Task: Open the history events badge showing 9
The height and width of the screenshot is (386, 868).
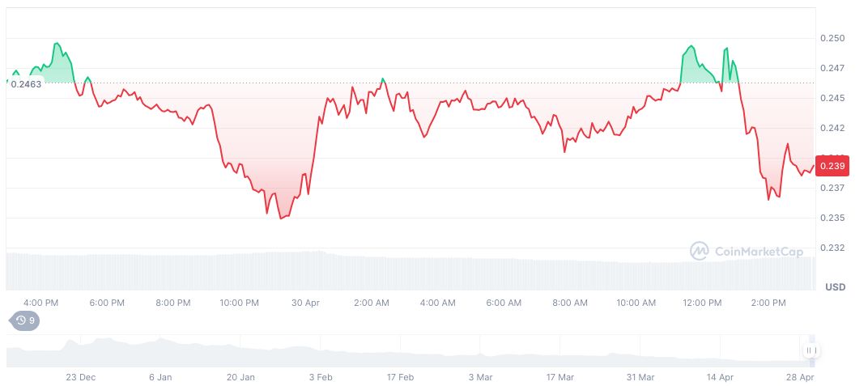Action: [x=25, y=320]
